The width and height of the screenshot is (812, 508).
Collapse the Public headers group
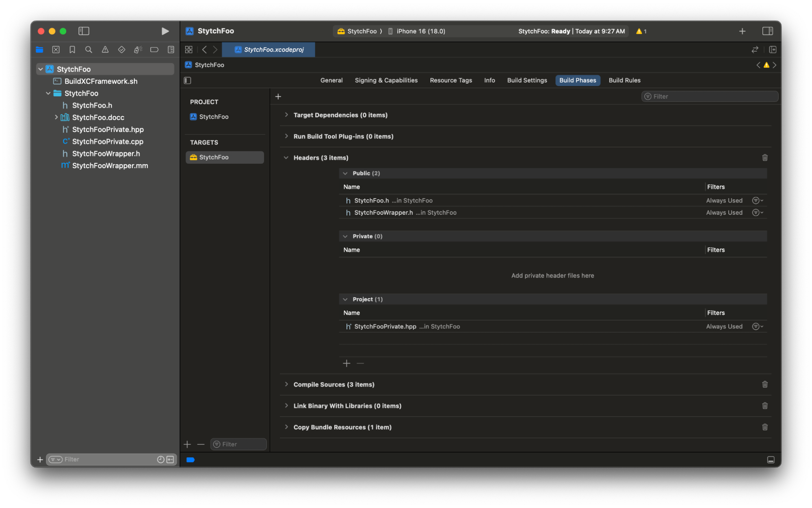345,173
